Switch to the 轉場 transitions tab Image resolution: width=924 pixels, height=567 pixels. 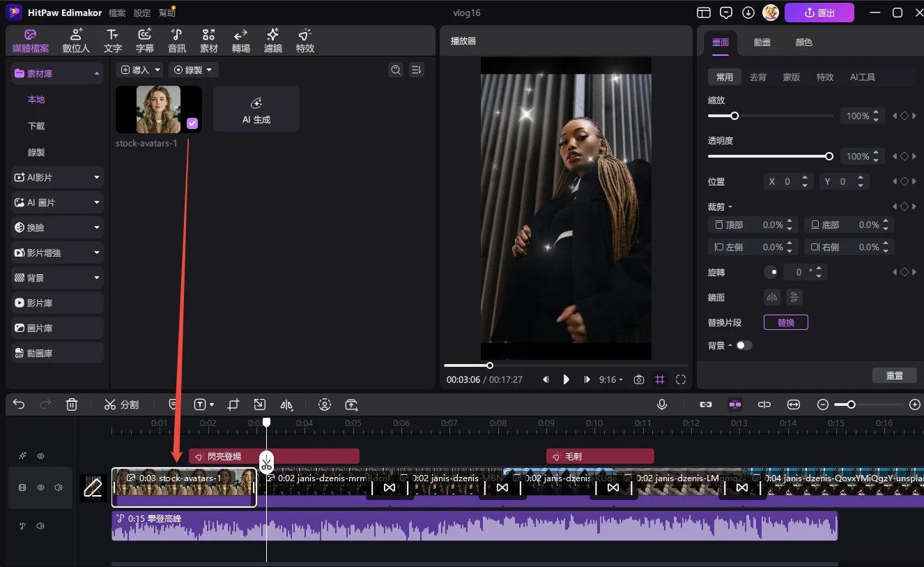pyautogui.click(x=240, y=40)
